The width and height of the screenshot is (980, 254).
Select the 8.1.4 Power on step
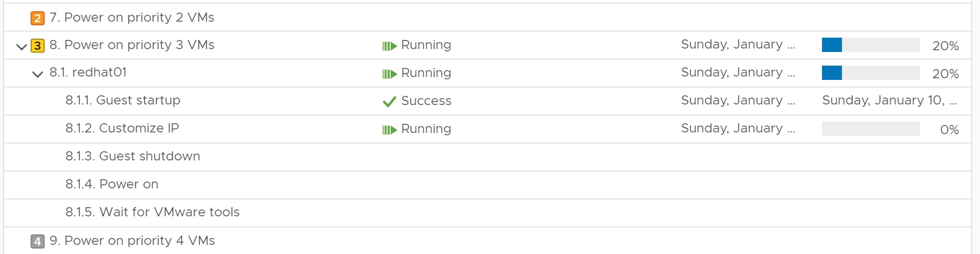[112, 184]
